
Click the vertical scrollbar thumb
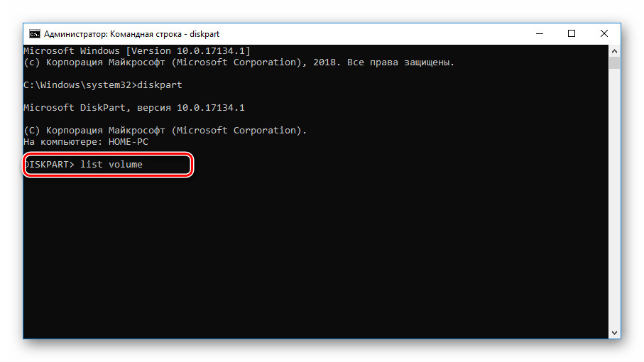pyautogui.click(x=614, y=64)
